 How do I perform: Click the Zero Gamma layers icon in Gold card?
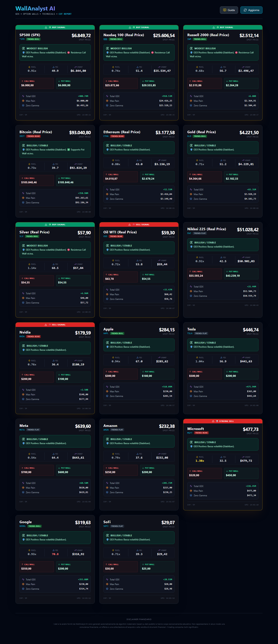(x=191, y=199)
